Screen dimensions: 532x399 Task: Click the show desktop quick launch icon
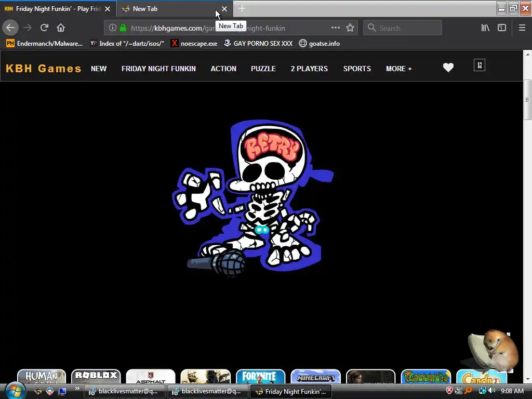click(x=62, y=391)
